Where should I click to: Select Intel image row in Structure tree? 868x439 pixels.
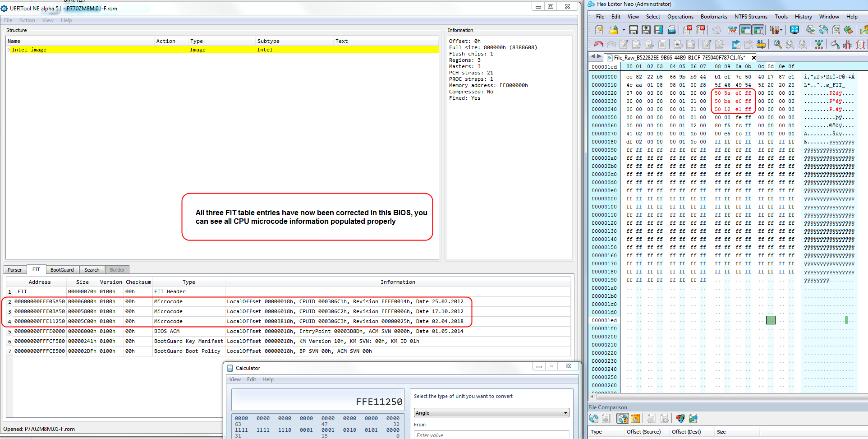(222, 50)
